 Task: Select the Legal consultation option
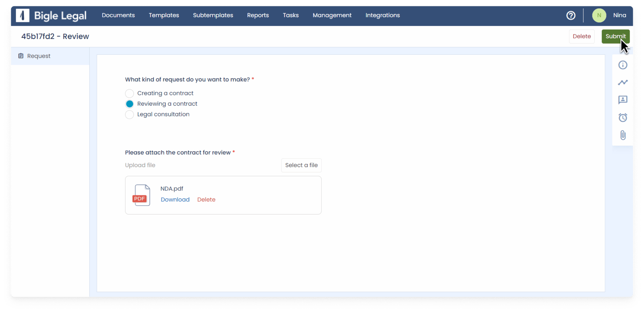click(130, 114)
